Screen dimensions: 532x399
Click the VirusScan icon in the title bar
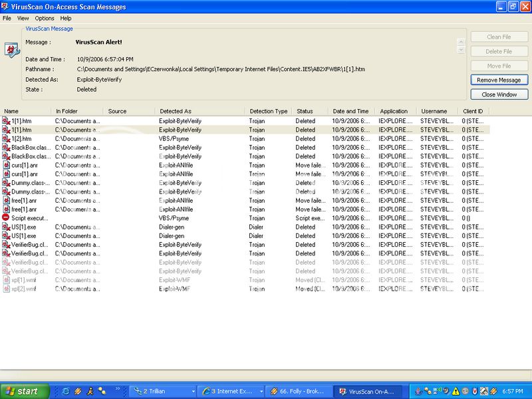pyautogui.click(x=5, y=7)
